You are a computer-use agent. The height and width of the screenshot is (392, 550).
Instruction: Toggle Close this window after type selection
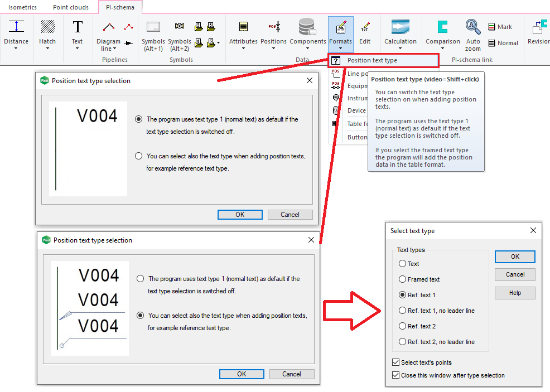[x=396, y=375]
